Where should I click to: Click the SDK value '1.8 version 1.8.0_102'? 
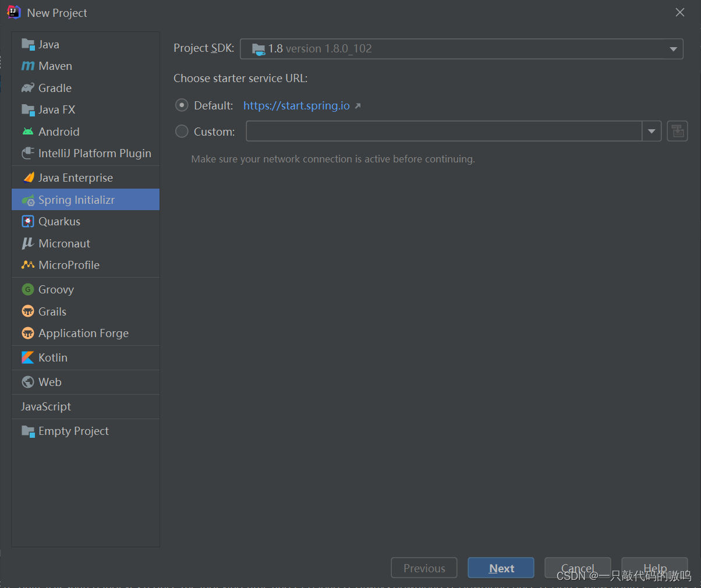320,49
